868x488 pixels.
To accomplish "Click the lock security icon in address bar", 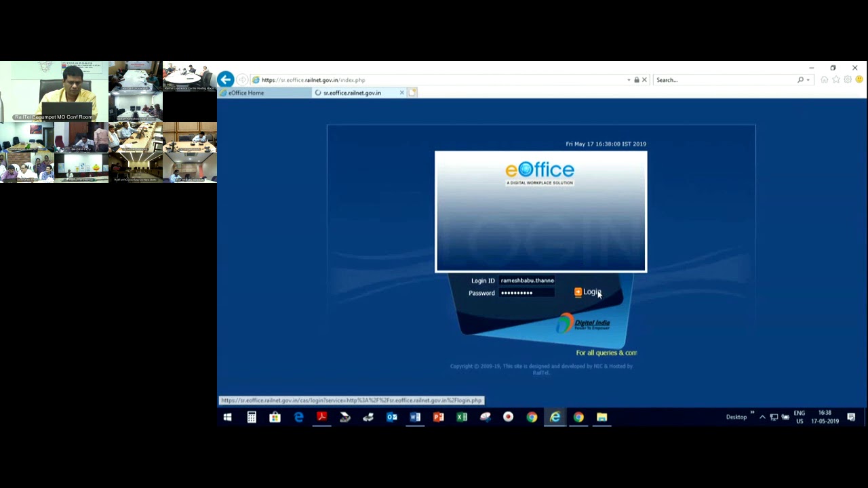I will tap(636, 80).
